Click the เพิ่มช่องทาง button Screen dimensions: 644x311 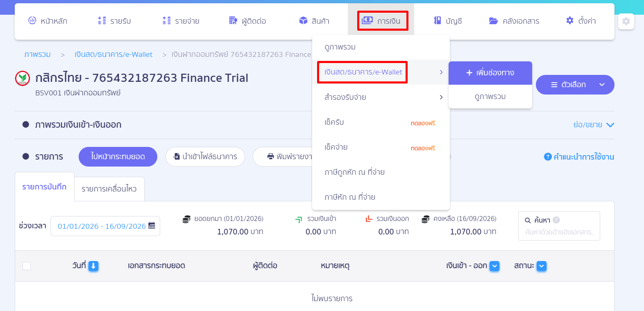(490, 73)
